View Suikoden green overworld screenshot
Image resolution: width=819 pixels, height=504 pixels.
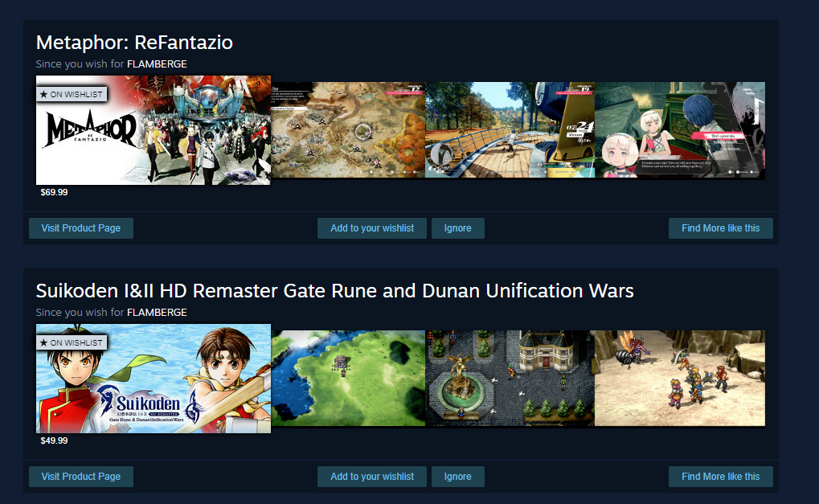tap(348, 378)
